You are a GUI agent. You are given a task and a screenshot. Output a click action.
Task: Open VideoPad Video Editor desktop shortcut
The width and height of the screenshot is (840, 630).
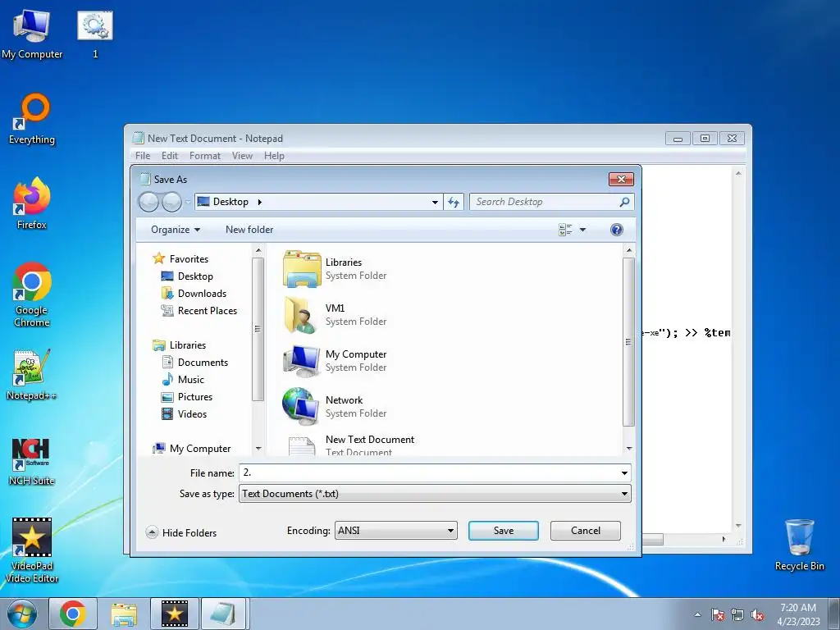pyautogui.click(x=32, y=550)
